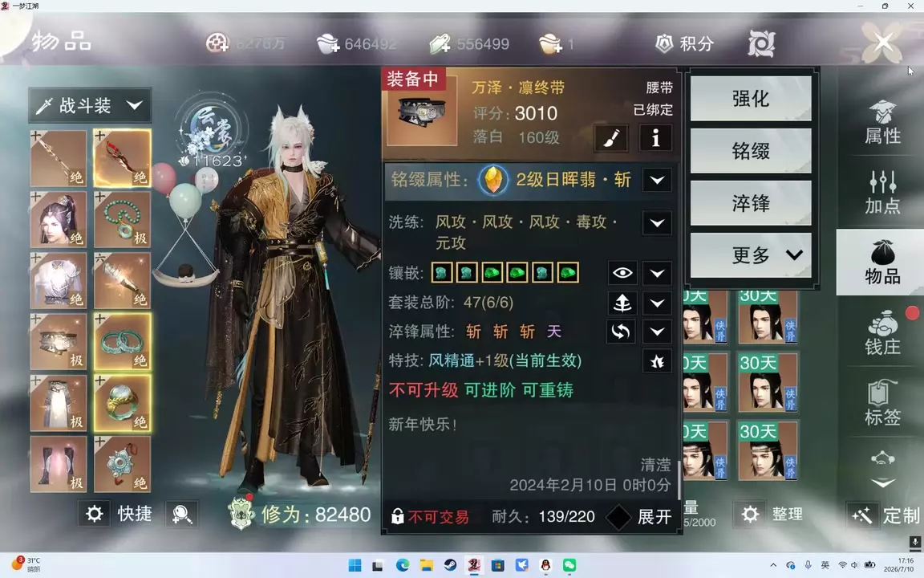Click the special skill icon next to 特技
Screen dimensions: 924x578
[x=657, y=361]
